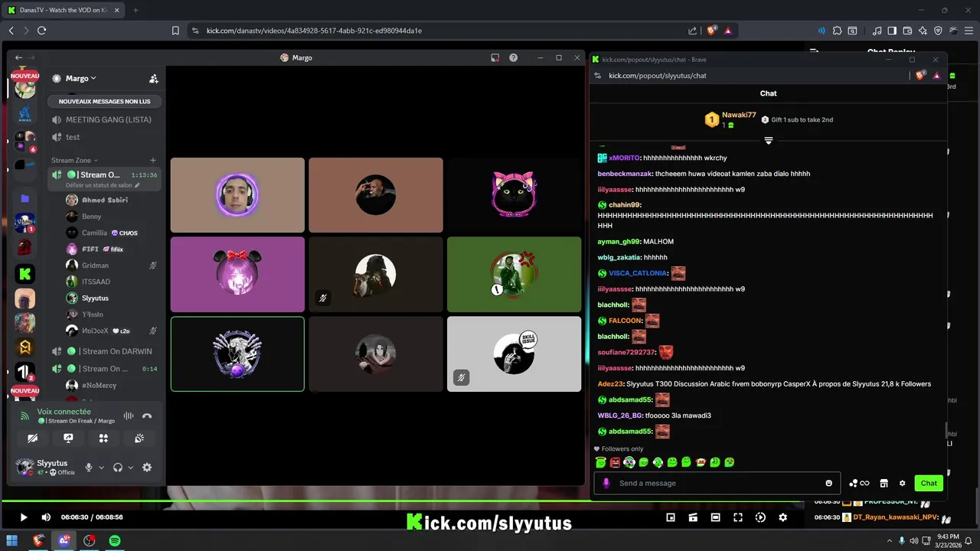Image resolution: width=980 pixels, height=551 pixels.
Task: Open channel points infinity icon
Action: pyautogui.click(x=859, y=483)
